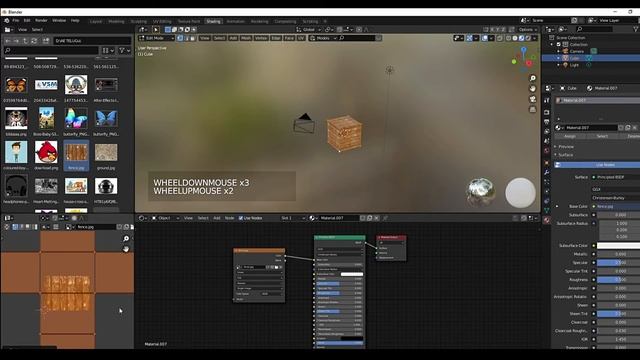The height and width of the screenshot is (360, 640).
Task: Click the file browser refresh icon
Action: click(x=34, y=41)
